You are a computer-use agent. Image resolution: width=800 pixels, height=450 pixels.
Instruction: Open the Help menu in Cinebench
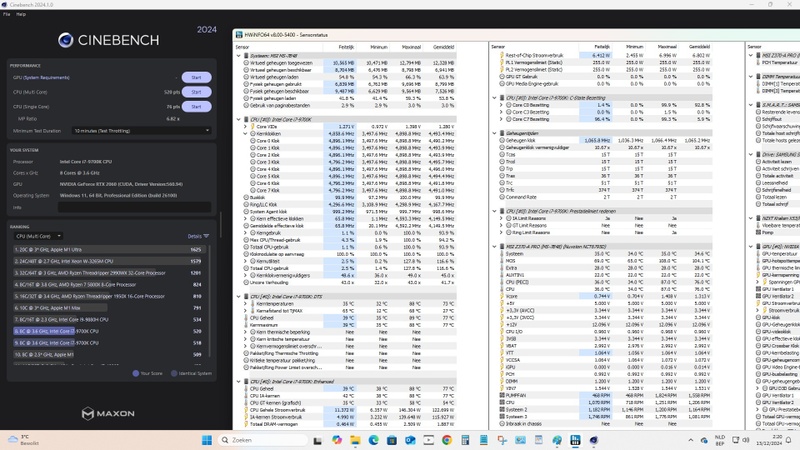21,14
